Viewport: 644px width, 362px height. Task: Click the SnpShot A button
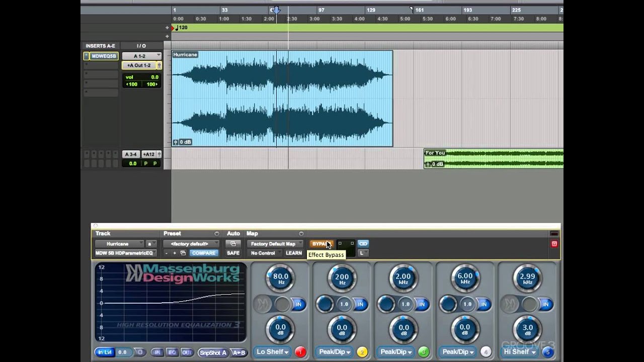(x=213, y=352)
